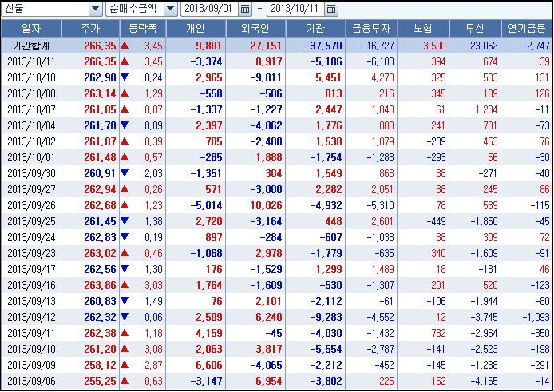Viewport: 554px width, 392px height.
Task: Select the 기간합계 summary row label
Action: 31,46
